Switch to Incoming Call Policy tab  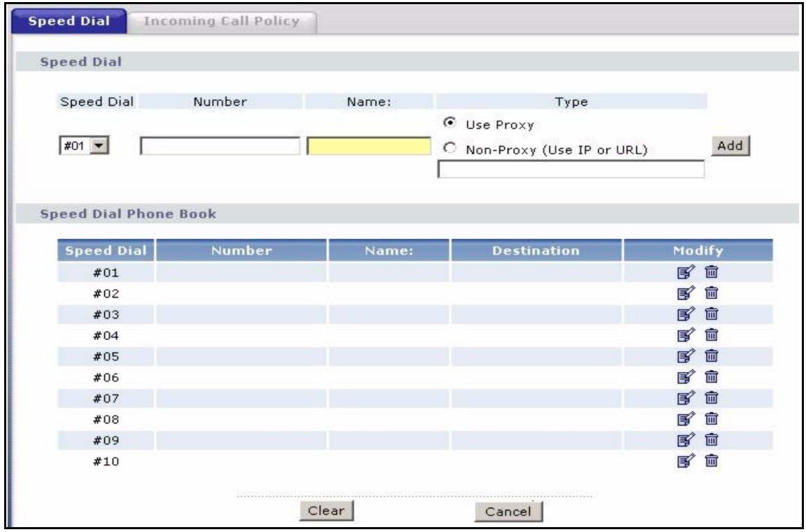click(222, 22)
